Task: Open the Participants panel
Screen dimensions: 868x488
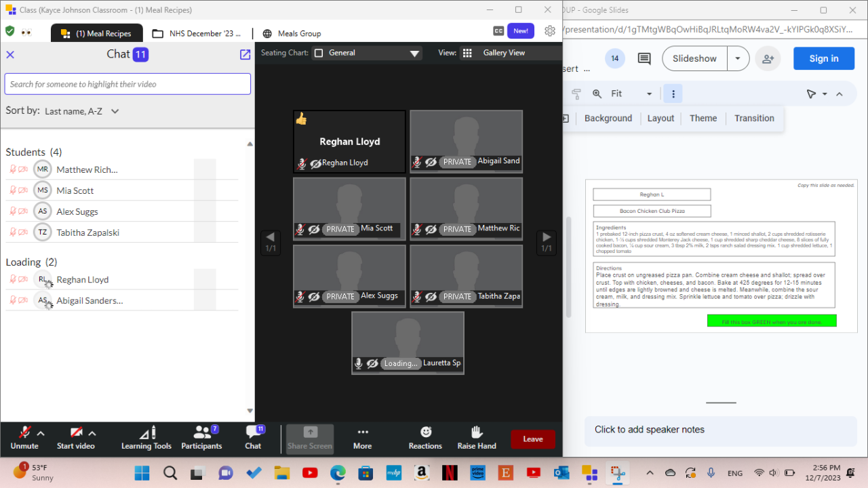Action: (x=201, y=437)
